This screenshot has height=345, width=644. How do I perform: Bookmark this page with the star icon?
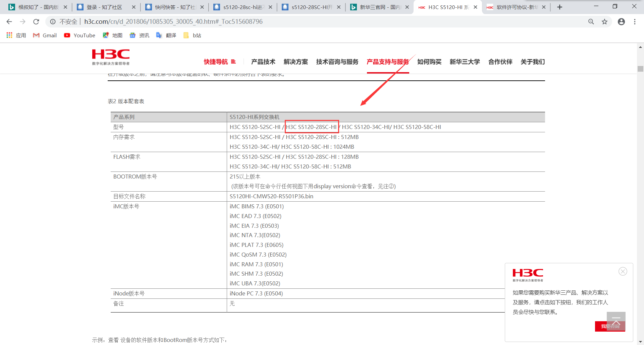(604, 22)
